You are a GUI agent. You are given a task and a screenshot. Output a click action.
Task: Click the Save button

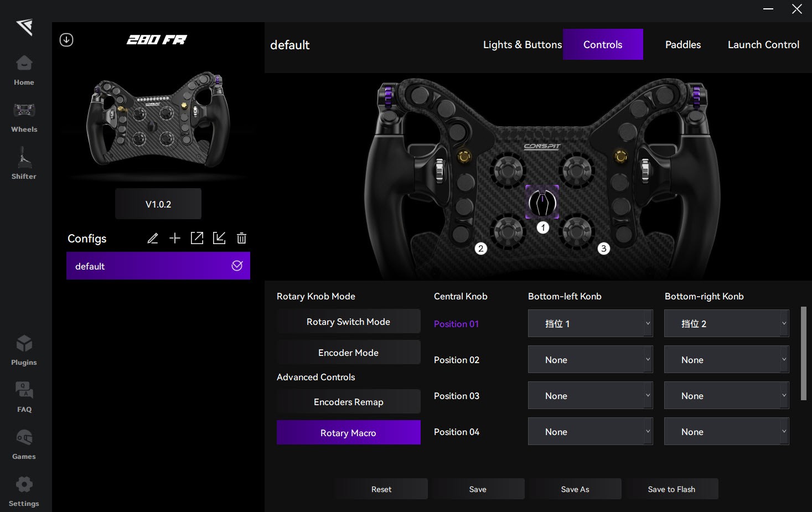[x=478, y=489]
